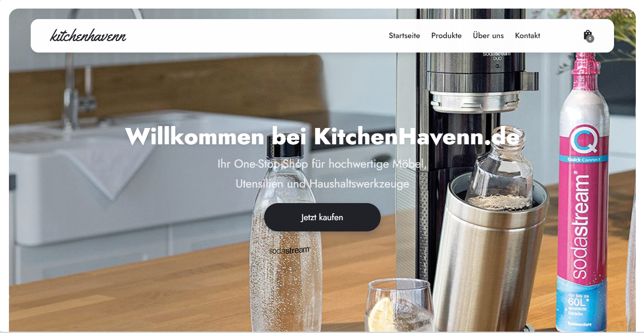Click the 60L label on the cylinder

point(576,302)
